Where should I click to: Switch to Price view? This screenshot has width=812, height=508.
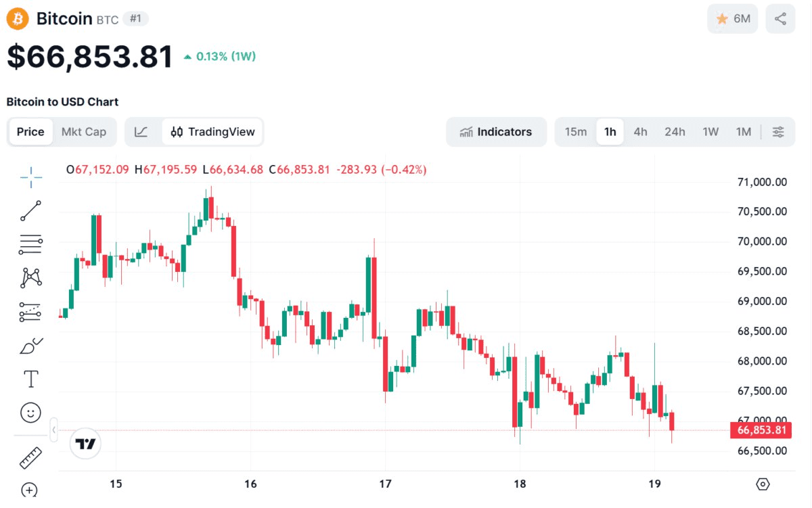coord(30,132)
